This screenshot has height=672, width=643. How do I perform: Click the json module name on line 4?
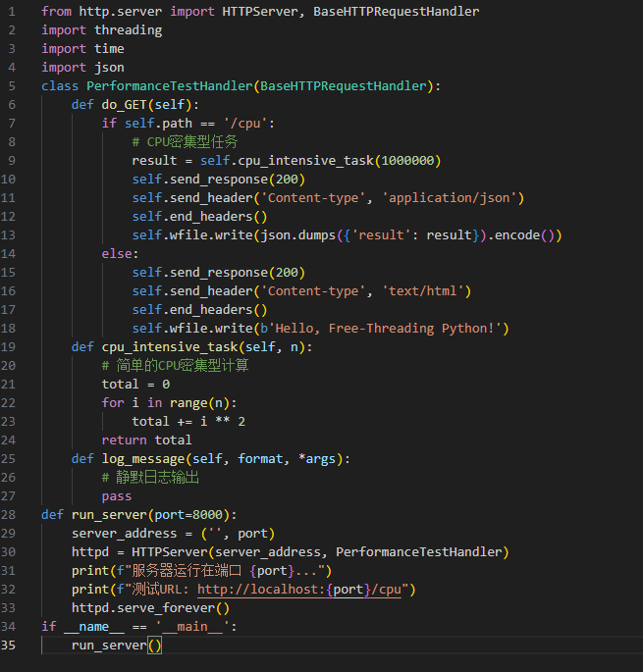(109, 67)
